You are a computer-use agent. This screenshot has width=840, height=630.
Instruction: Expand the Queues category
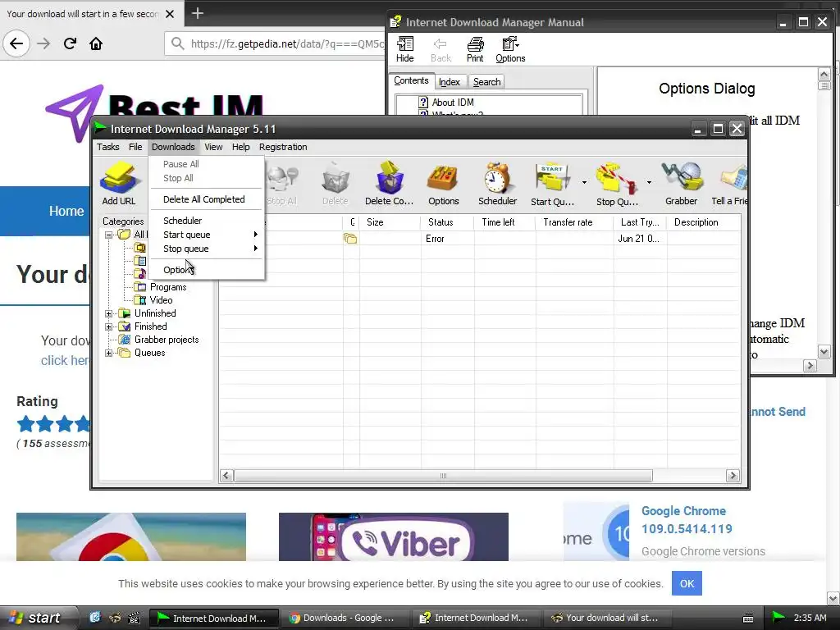109,353
